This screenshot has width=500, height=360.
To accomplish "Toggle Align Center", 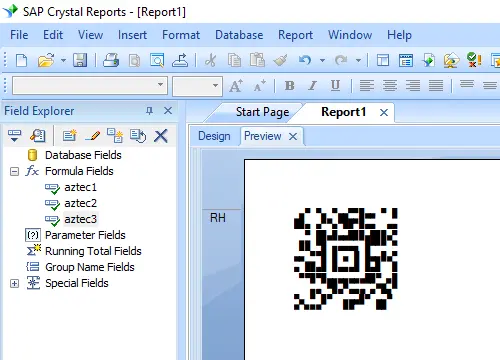I will coord(390,86).
